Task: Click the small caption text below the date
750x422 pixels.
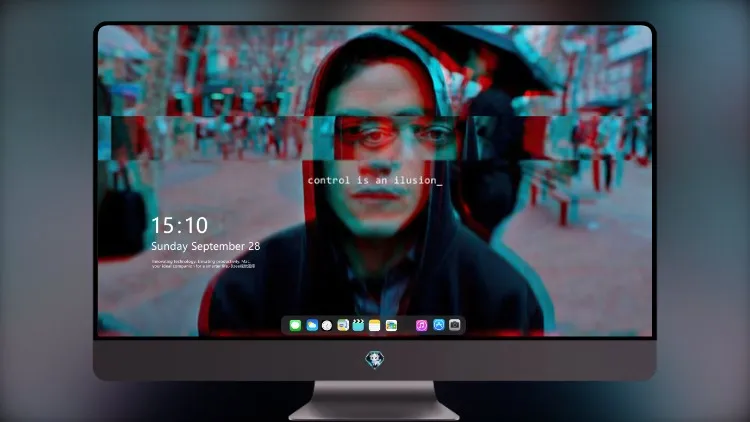Action: (203, 264)
